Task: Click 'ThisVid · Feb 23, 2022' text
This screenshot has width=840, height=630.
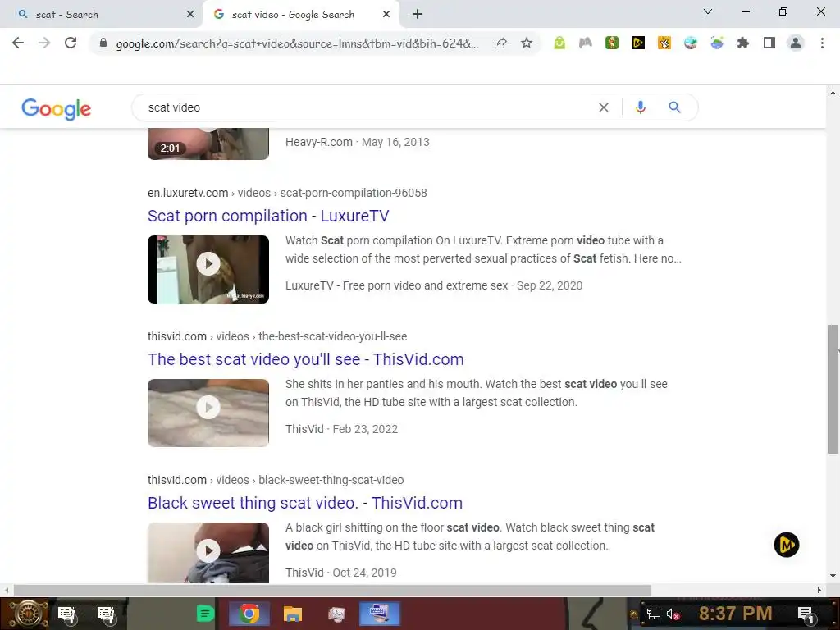Action: 341,430
